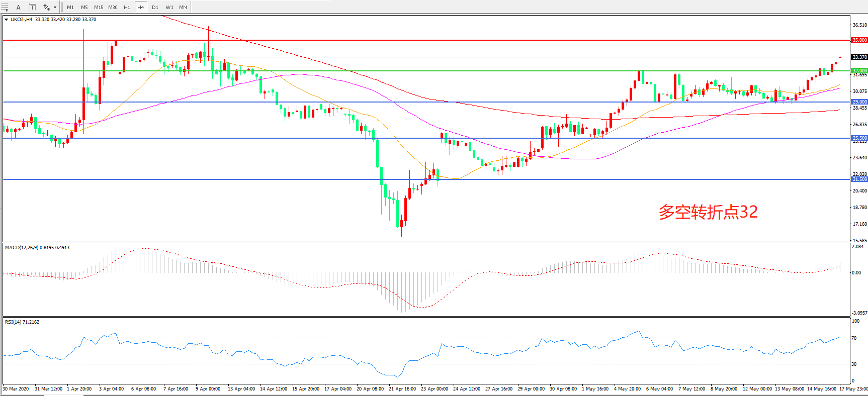This screenshot has width=868, height=396.
Task: Select the Text Label tool
Action: pyautogui.click(x=32, y=7)
